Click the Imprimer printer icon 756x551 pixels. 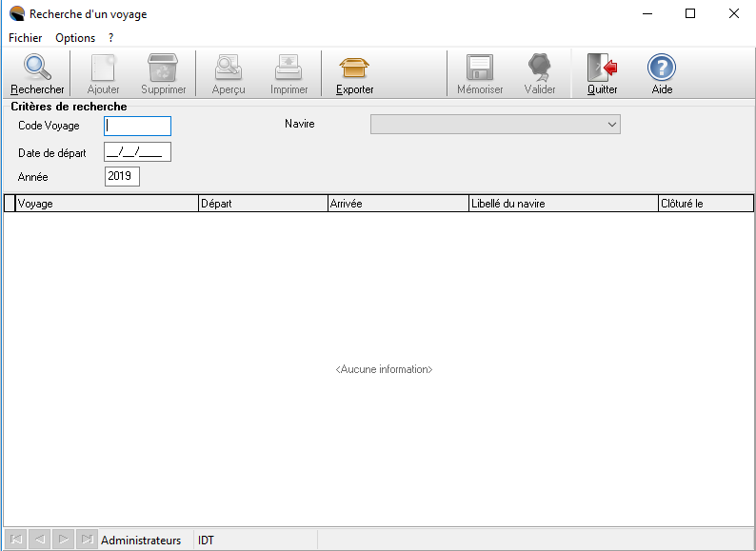point(288,69)
